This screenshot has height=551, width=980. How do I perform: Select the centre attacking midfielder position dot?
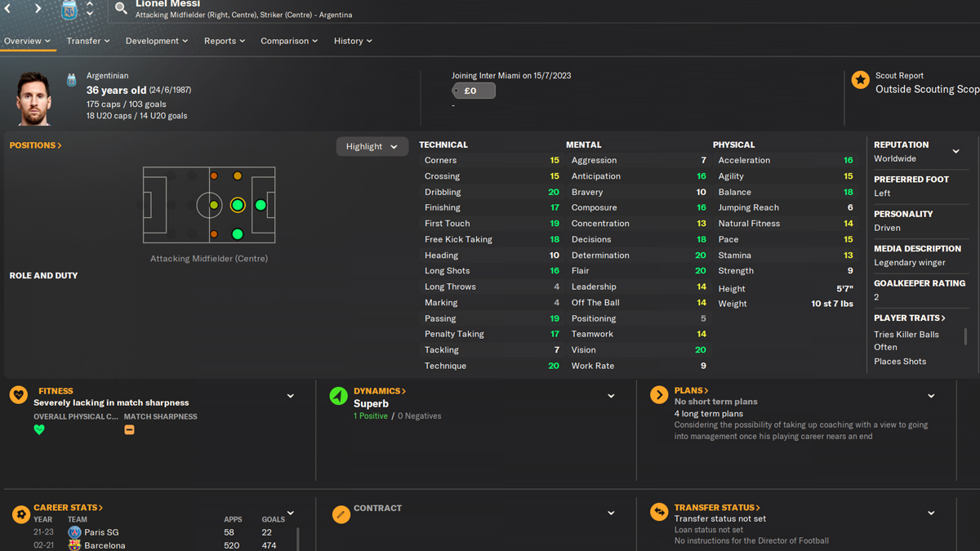pyautogui.click(x=238, y=205)
